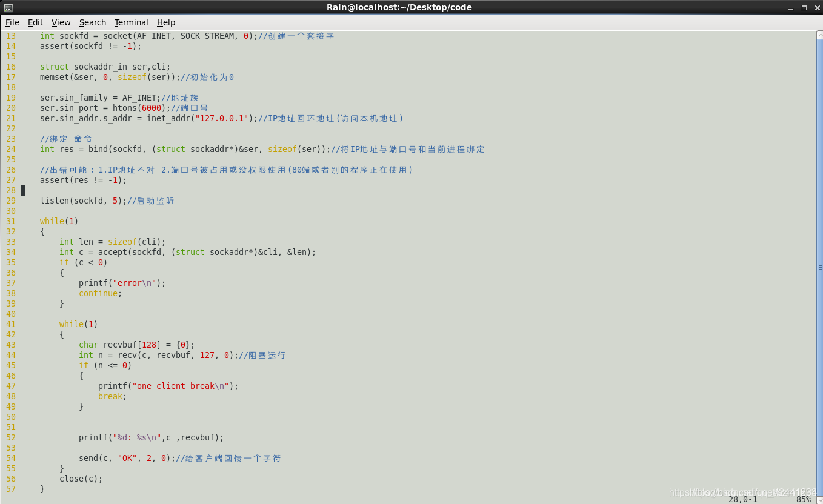Open the Search menu
The height and width of the screenshot is (504, 823).
[x=92, y=22]
